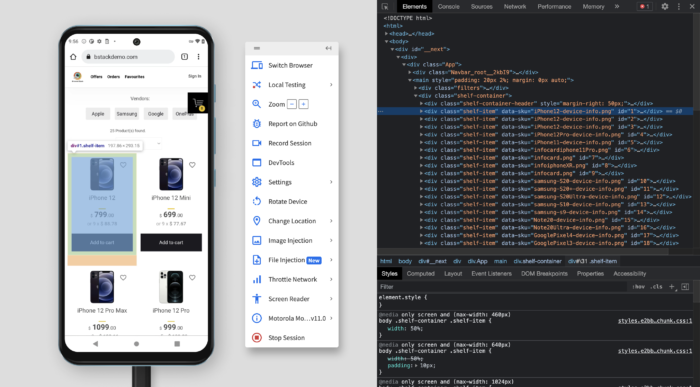The width and height of the screenshot is (700, 387).
Task: Tap the phone browser tab count icon
Action: tap(184, 57)
